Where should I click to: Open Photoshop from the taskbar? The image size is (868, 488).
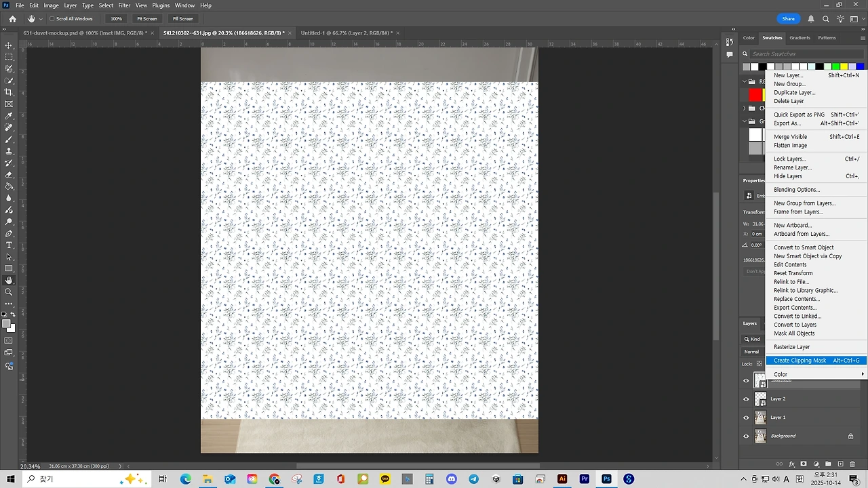coord(606,479)
